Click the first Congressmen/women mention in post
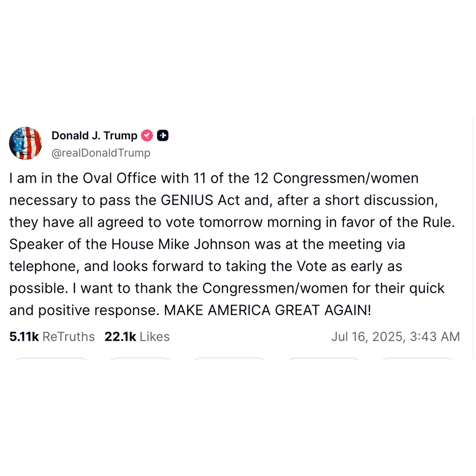The height and width of the screenshot is (476, 476). 346,178
